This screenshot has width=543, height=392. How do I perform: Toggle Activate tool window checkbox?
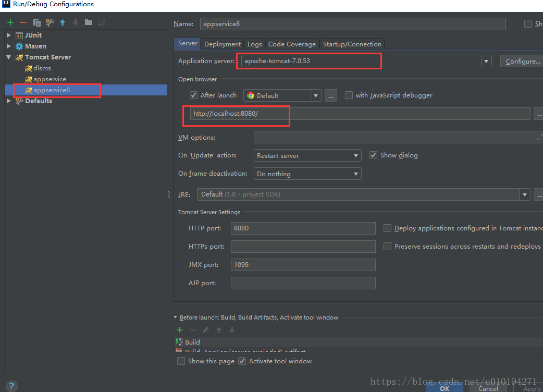coord(242,361)
